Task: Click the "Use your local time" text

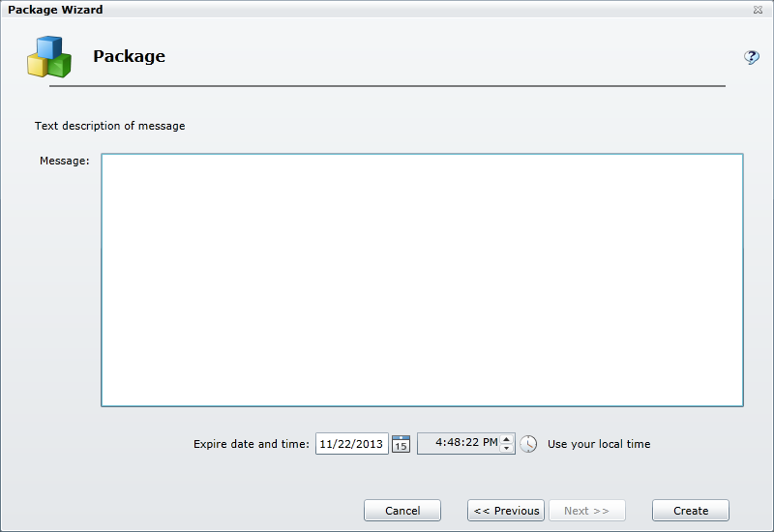Action: tap(599, 444)
